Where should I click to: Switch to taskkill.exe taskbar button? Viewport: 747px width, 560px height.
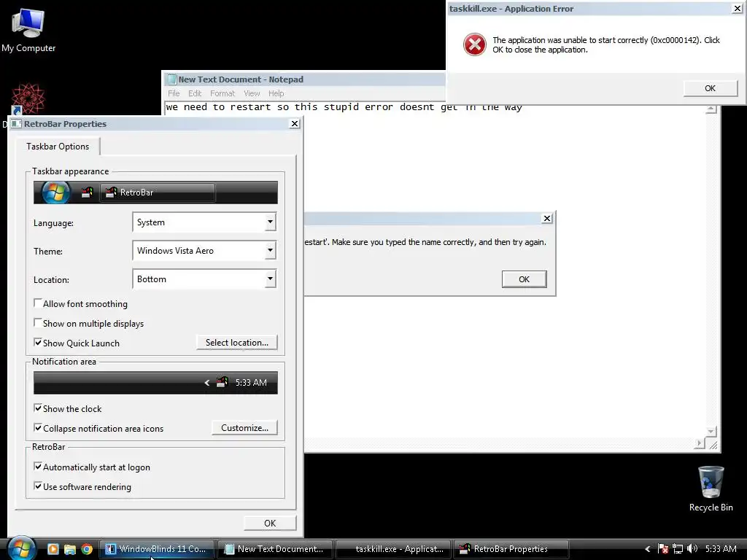click(x=393, y=549)
